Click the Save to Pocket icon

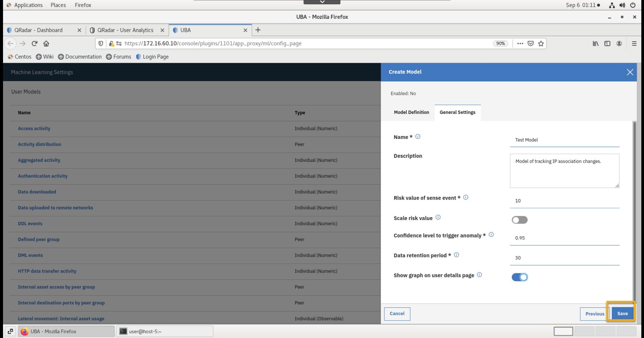531,44
